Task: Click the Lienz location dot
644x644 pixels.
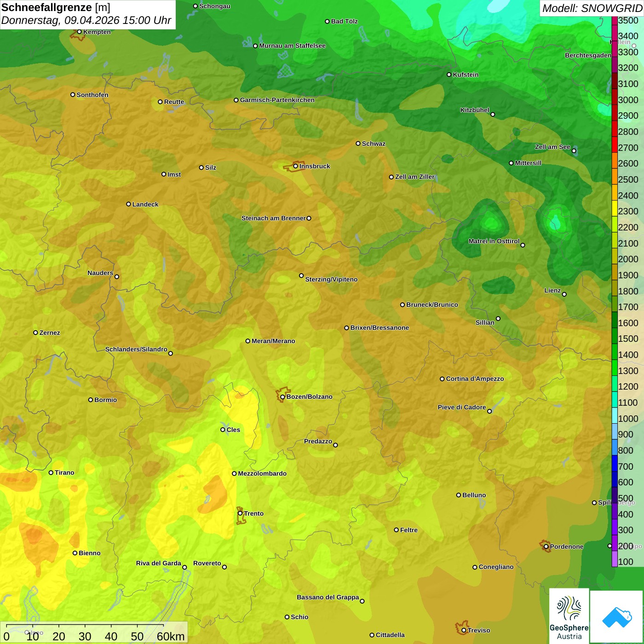Action: tap(564, 294)
